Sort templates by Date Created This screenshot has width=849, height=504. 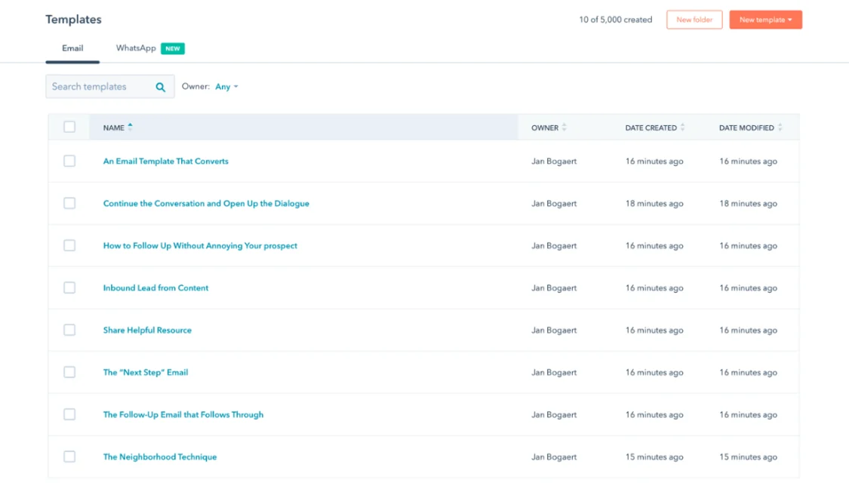coord(683,128)
